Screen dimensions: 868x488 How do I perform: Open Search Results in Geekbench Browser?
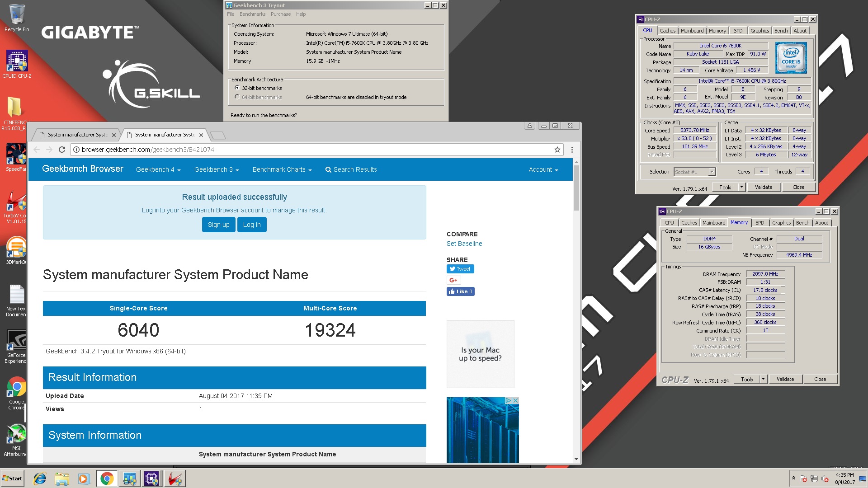[351, 169]
